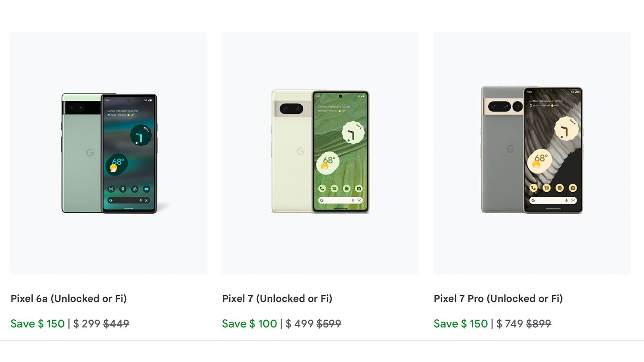Screen dimensions: 644x362
Task: Click the Google G logo on Pixel 7 Pro back
Action: [x=510, y=149]
